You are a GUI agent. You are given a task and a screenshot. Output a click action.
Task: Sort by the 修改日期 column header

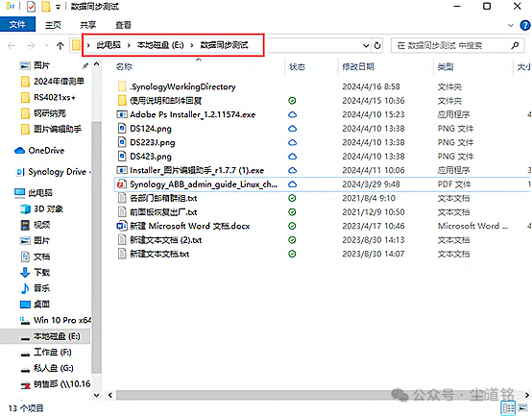(x=358, y=67)
